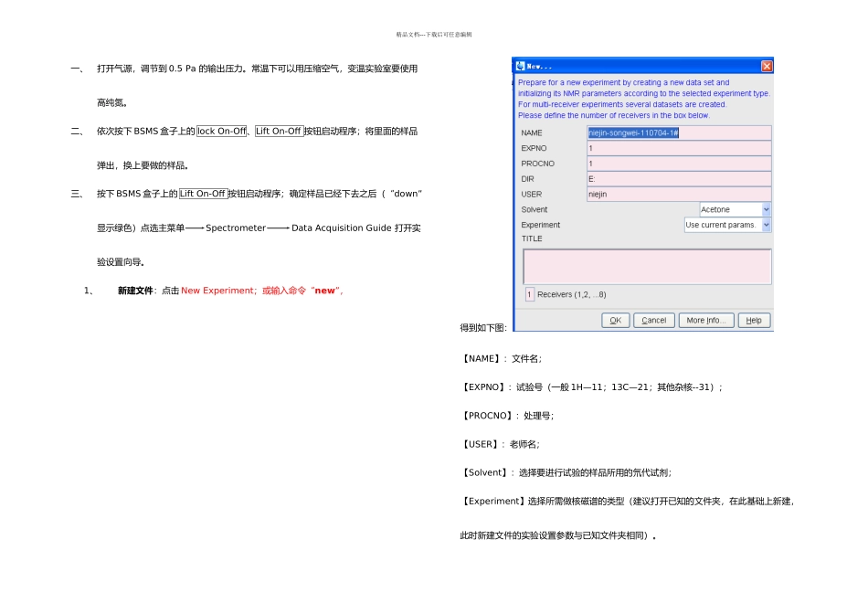Click the '得到如下图:' text
The height and width of the screenshot is (614, 868).
click(x=483, y=328)
